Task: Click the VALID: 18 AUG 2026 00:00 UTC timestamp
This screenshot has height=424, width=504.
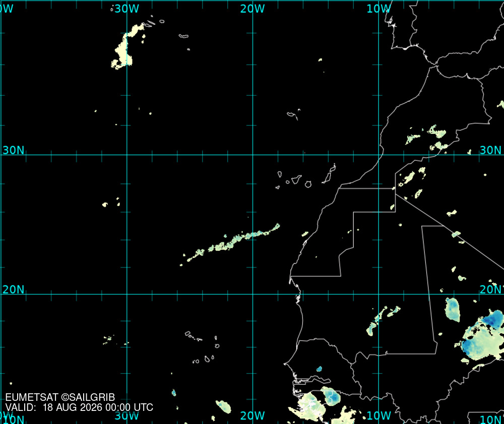Action: tap(79, 407)
